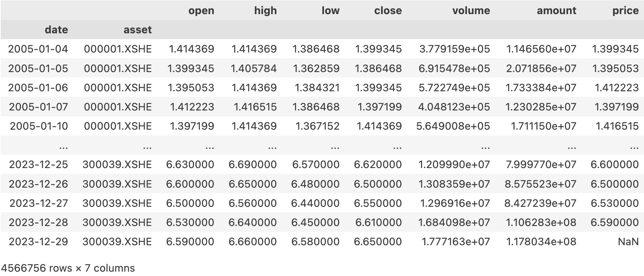
Task: Select the NaN price cell
Action: pyautogui.click(x=628, y=242)
